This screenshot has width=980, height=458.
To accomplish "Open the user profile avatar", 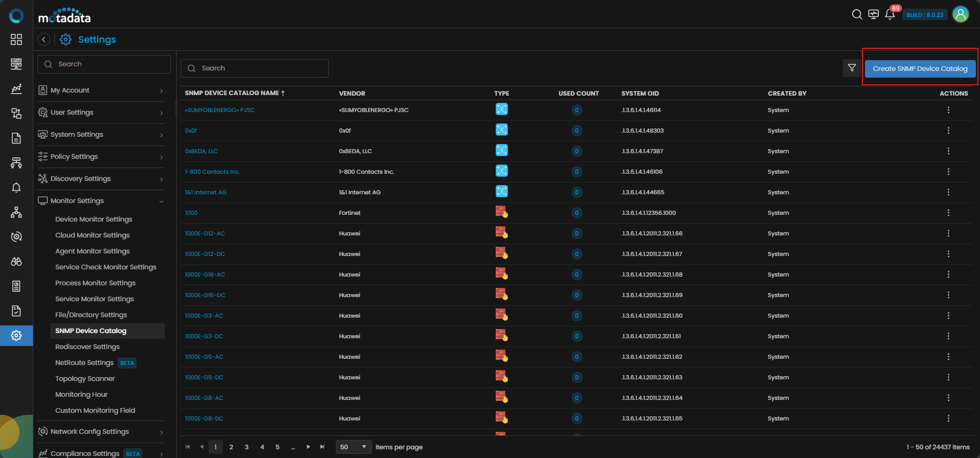I will (x=960, y=14).
